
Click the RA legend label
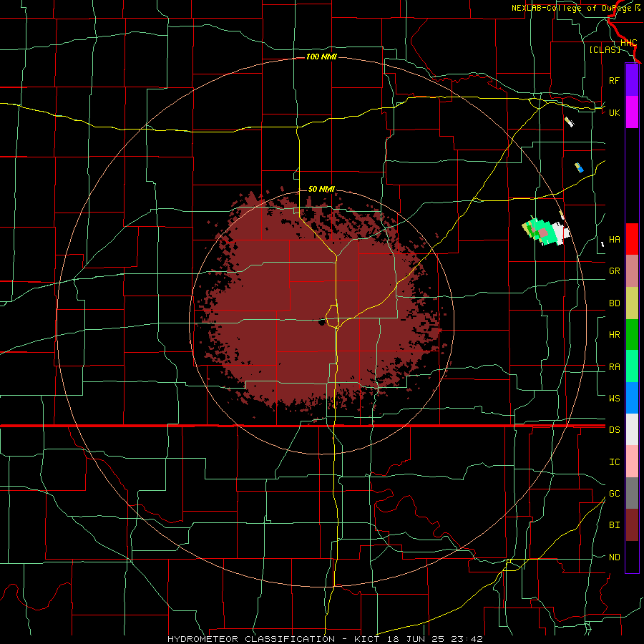pyautogui.click(x=614, y=367)
